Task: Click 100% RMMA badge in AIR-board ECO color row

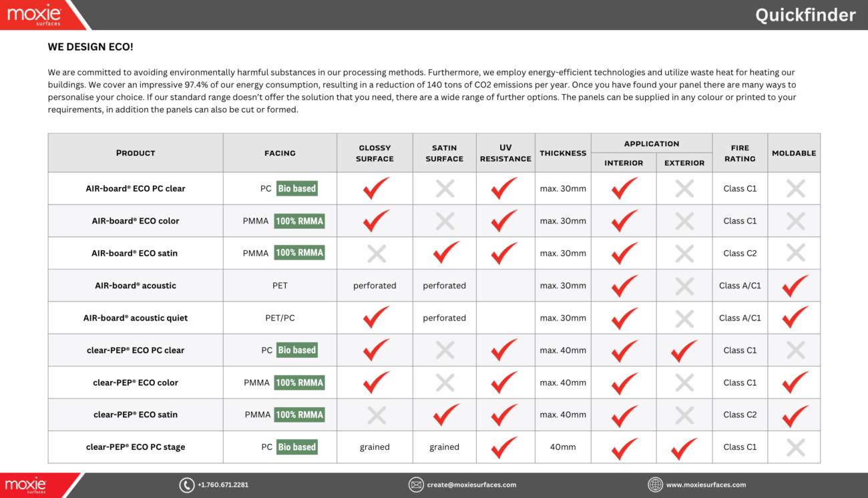Action: pyautogui.click(x=299, y=221)
